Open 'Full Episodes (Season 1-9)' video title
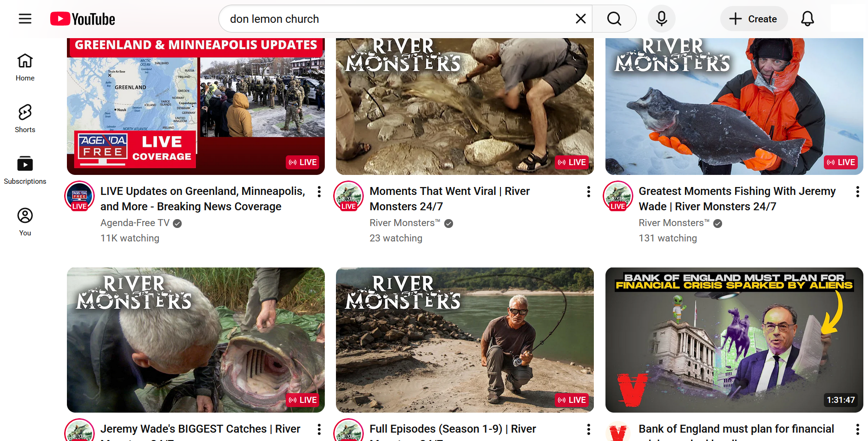Image resolution: width=868 pixels, height=441 pixels. [453, 431]
